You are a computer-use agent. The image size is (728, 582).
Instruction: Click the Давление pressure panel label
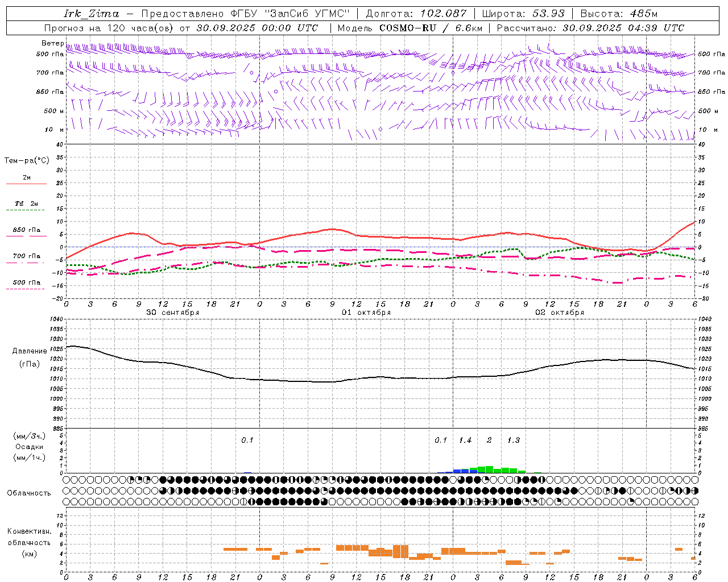(x=30, y=351)
